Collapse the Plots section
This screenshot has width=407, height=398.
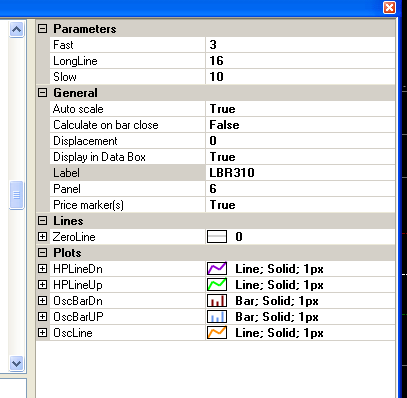42,253
